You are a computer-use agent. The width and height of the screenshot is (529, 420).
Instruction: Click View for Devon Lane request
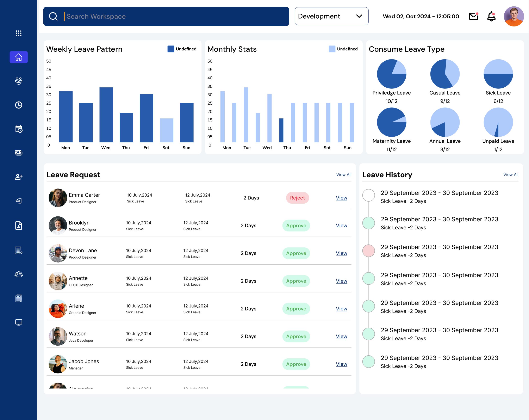pos(341,253)
